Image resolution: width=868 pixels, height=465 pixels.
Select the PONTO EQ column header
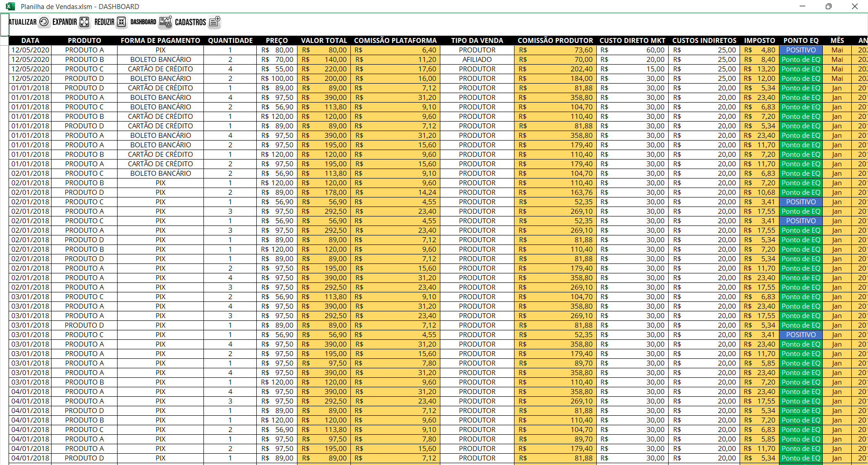(x=801, y=41)
